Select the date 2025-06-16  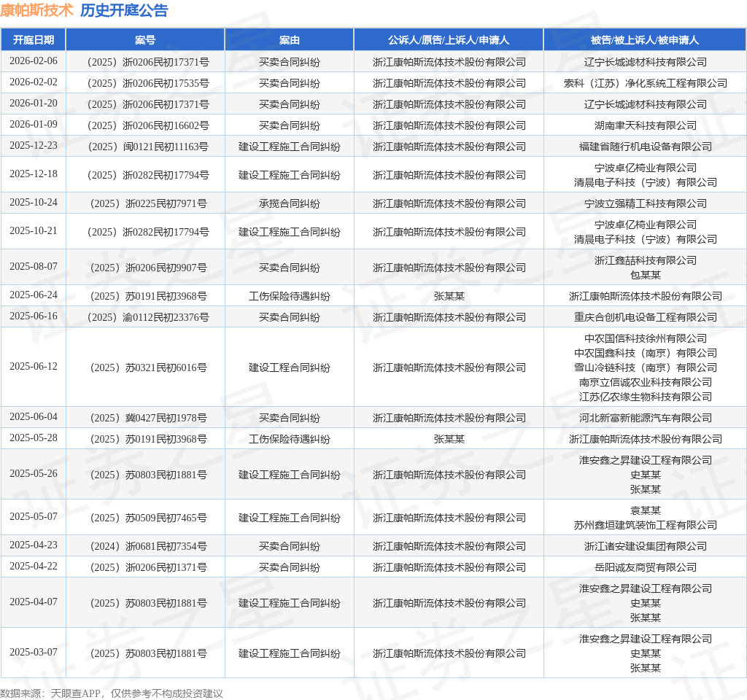[34, 316]
